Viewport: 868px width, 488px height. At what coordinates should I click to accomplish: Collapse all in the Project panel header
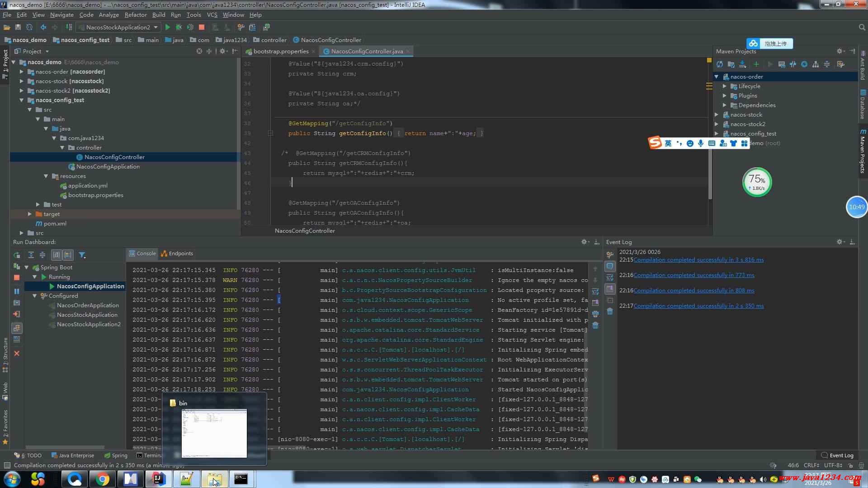click(209, 51)
